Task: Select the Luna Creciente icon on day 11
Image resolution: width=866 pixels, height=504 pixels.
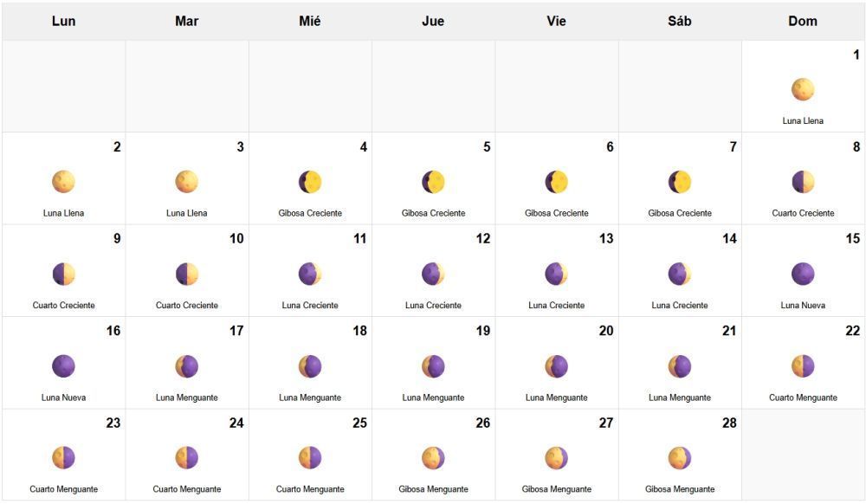Action: (310, 274)
